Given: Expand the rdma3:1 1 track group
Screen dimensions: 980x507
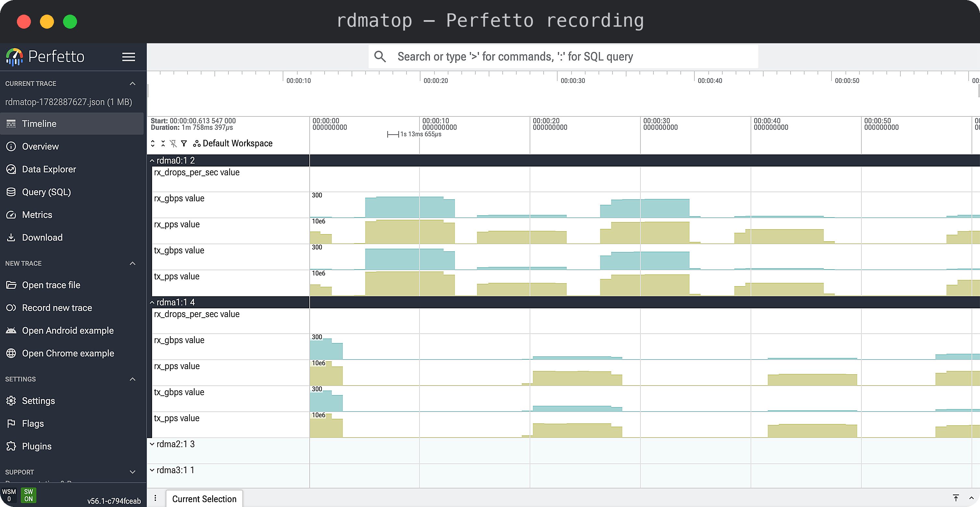Looking at the screenshot, I should 152,471.
